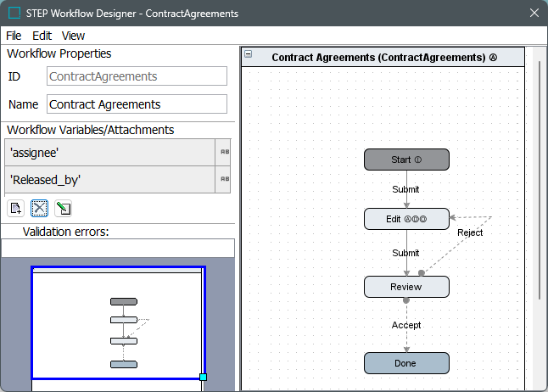Click the add new variable icon
The height and width of the screenshot is (392, 548).
[x=15, y=208]
